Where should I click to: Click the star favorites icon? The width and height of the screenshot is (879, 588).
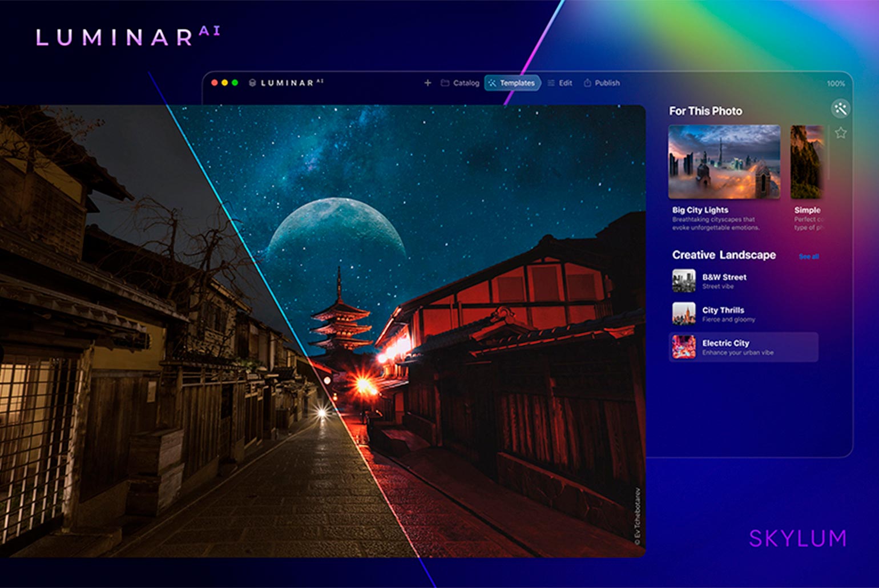click(840, 133)
